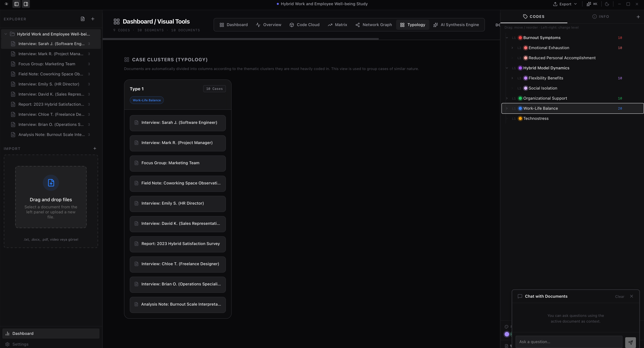Switch to the Network Graph visualization

point(373,25)
